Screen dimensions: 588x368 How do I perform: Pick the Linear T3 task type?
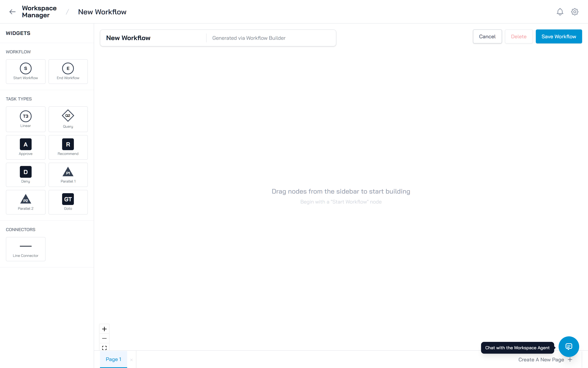[x=26, y=119]
